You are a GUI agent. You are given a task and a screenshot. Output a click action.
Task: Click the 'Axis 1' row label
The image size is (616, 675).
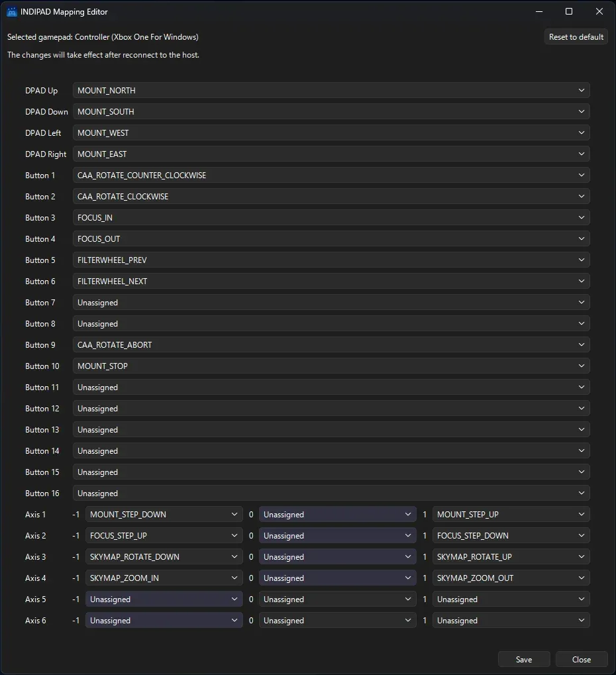[x=35, y=515]
